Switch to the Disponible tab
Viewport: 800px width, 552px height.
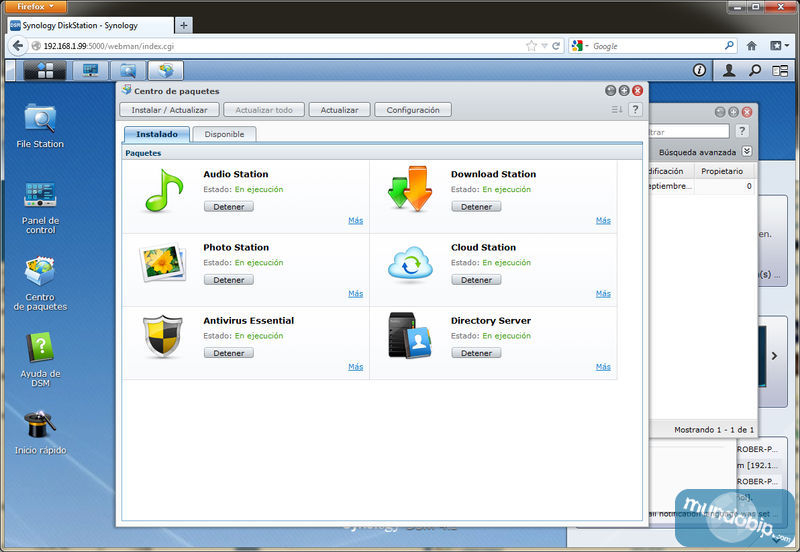click(224, 134)
